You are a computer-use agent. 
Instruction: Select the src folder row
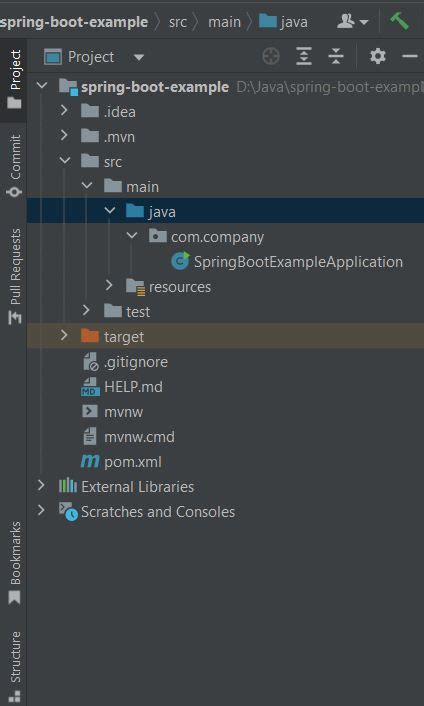tap(226, 162)
